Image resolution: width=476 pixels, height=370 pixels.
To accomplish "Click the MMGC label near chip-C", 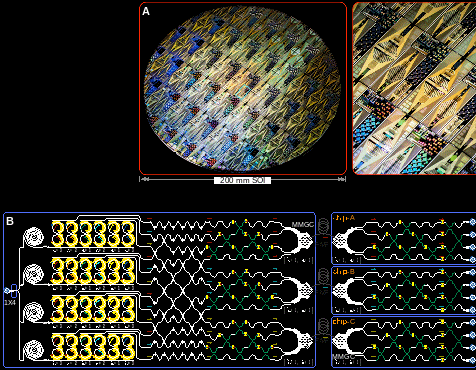I will pos(342,356).
